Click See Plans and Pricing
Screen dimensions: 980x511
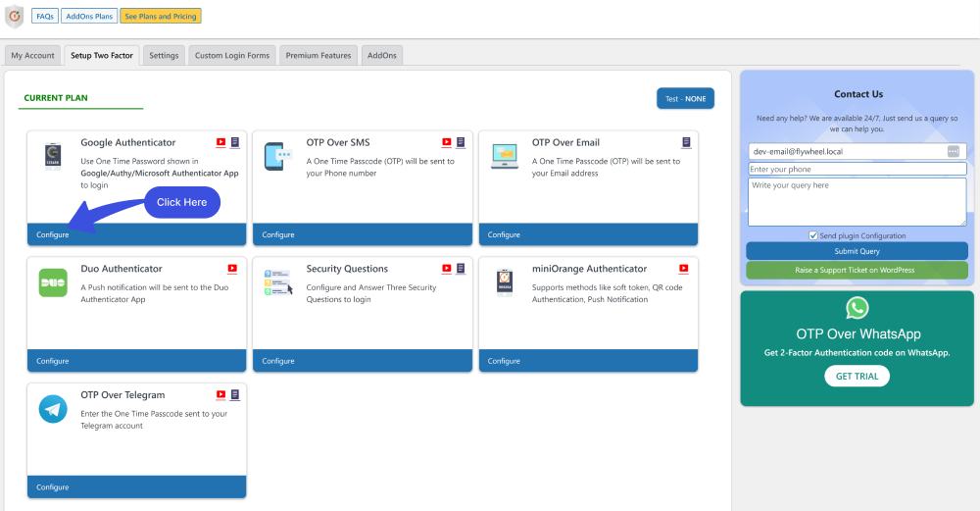coord(161,17)
